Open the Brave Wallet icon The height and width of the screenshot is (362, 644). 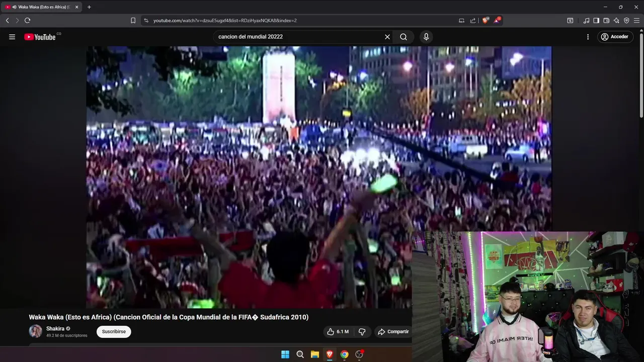606,21
